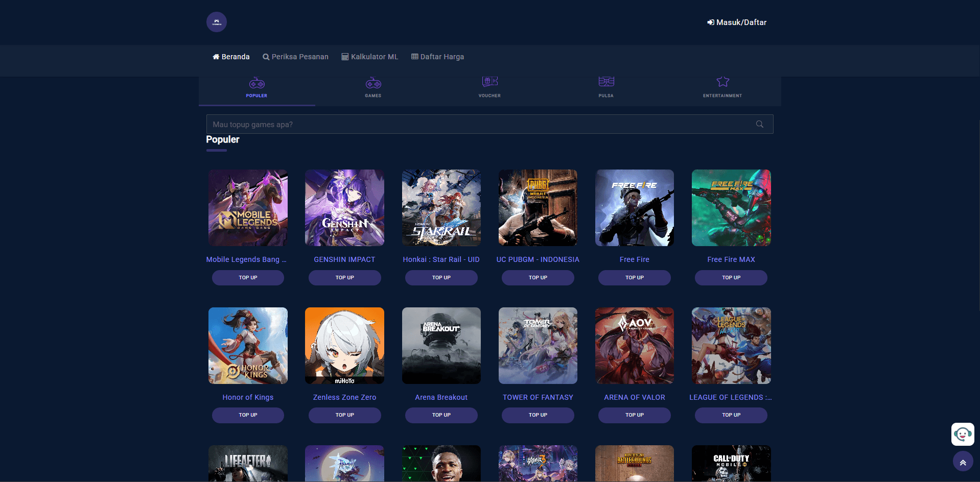Open League of Legends Wild Rift thumbnail
The width and height of the screenshot is (980, 482).
pos(731,346)
